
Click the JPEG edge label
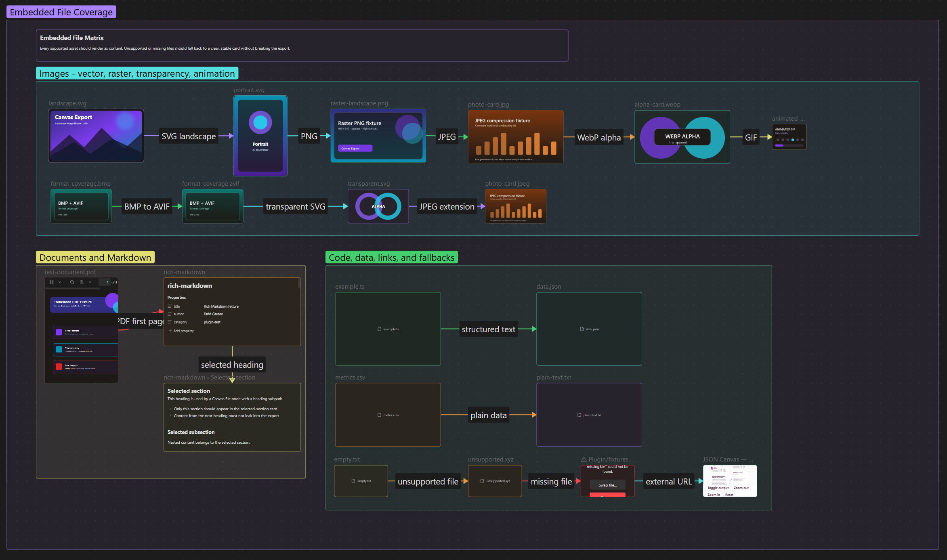click(x=447, y=137)
